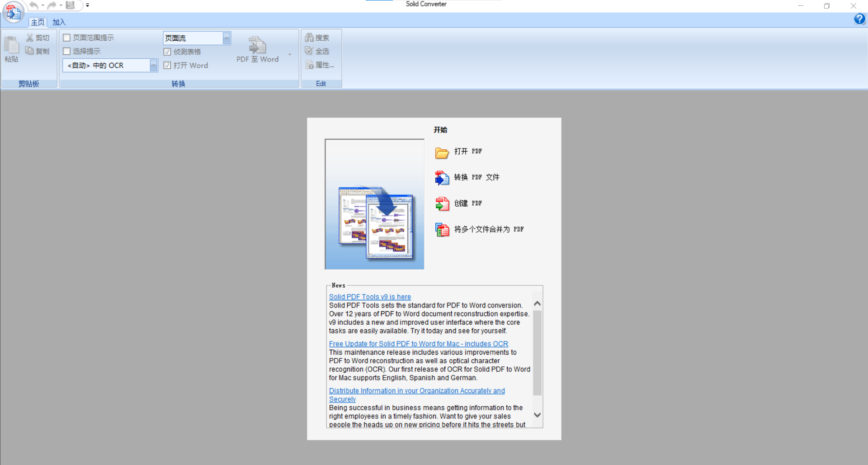Click the 打开 PDF folder icon

click(x=442, y=152)
